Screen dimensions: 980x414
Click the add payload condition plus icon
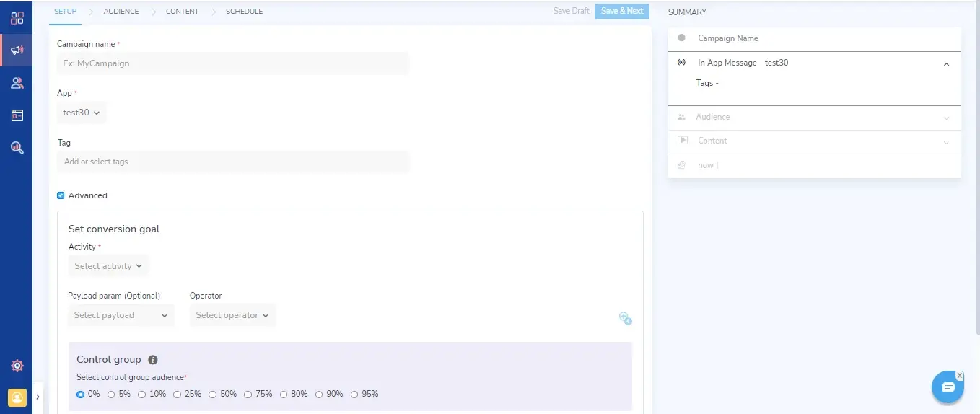point(625,318)
